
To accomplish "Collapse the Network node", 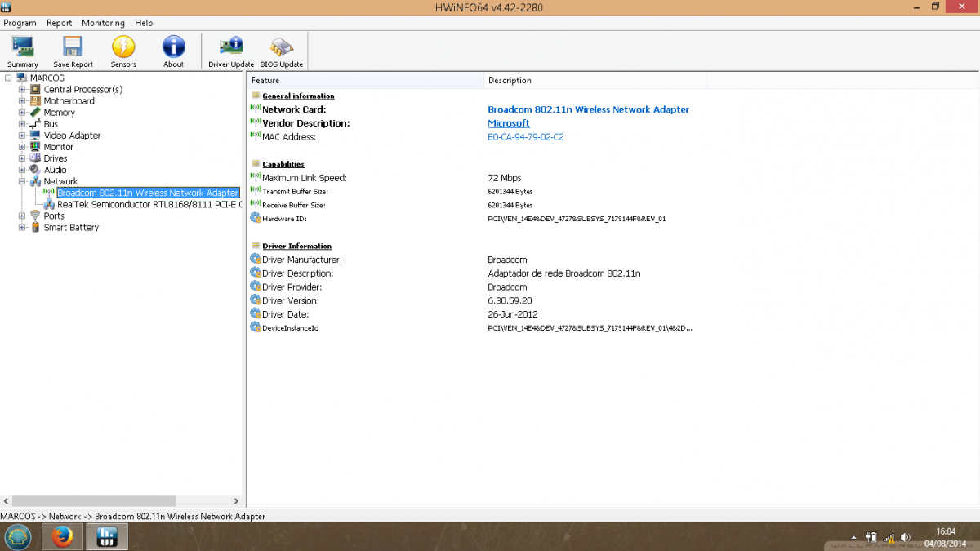I will (x=23, y=181).
